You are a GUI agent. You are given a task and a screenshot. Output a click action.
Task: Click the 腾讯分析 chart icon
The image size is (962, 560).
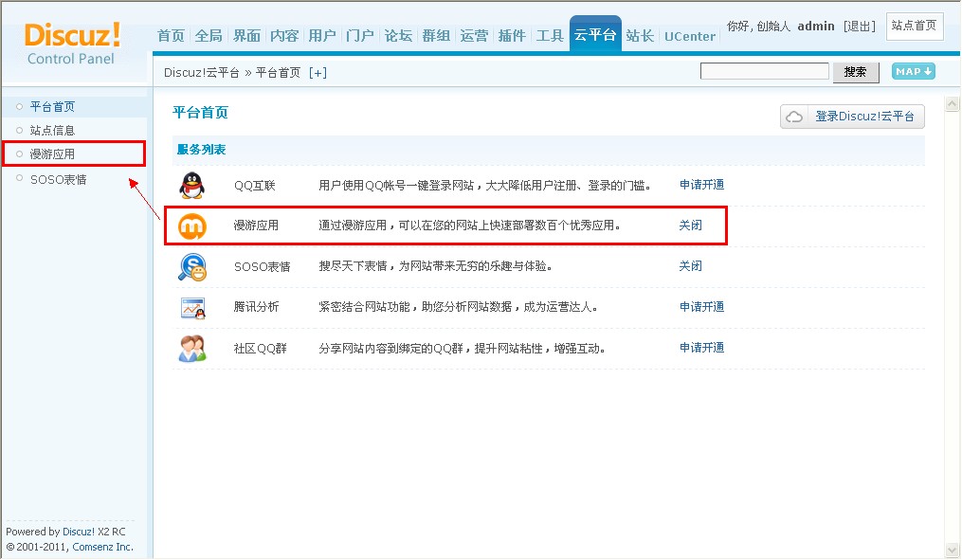tap(192, 308)
